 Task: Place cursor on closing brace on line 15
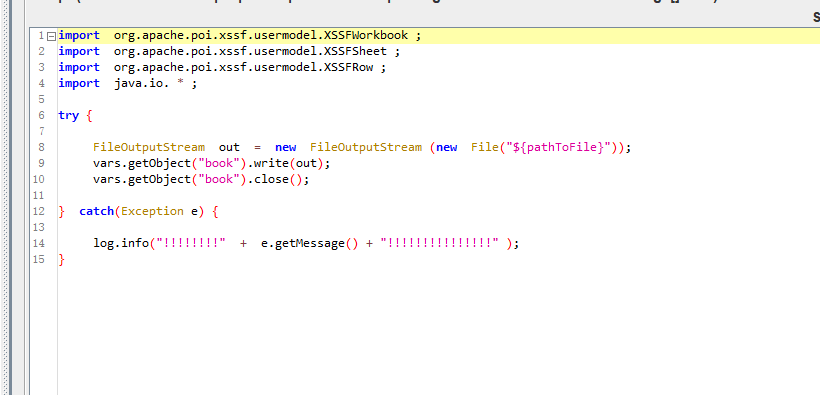click(x=62, y=259)
